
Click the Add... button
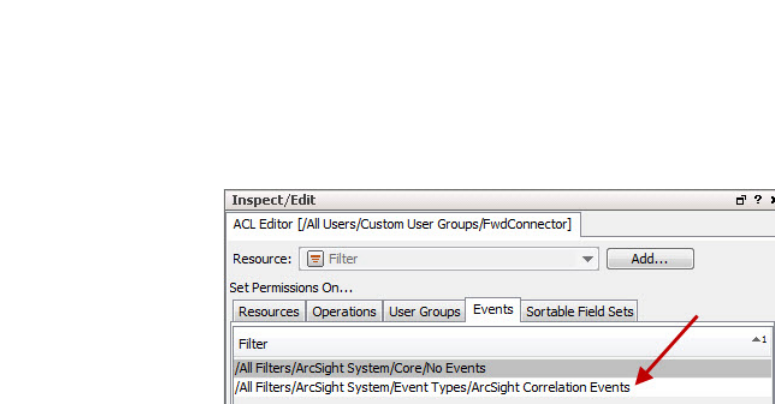650,259
